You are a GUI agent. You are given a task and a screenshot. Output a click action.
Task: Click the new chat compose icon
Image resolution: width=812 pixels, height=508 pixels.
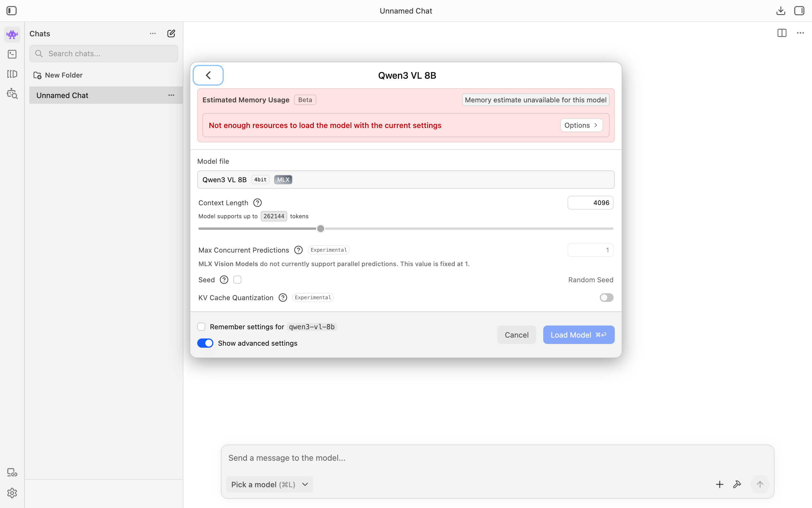coord(171,34)
